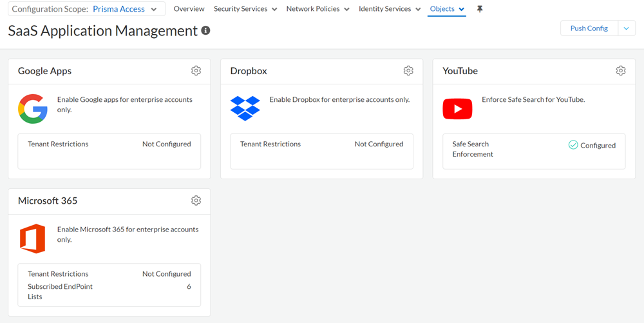Click the YouTube play logo
644x323 pixels.
tap(457, 109)
